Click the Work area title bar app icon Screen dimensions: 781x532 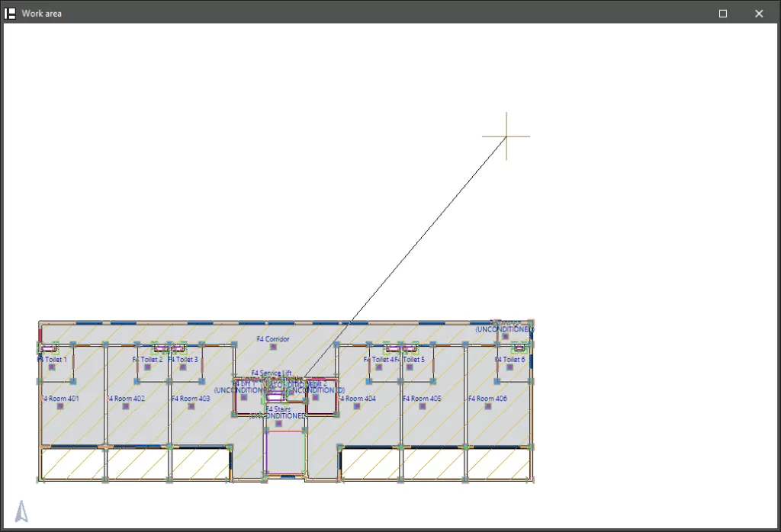(11, 13)
